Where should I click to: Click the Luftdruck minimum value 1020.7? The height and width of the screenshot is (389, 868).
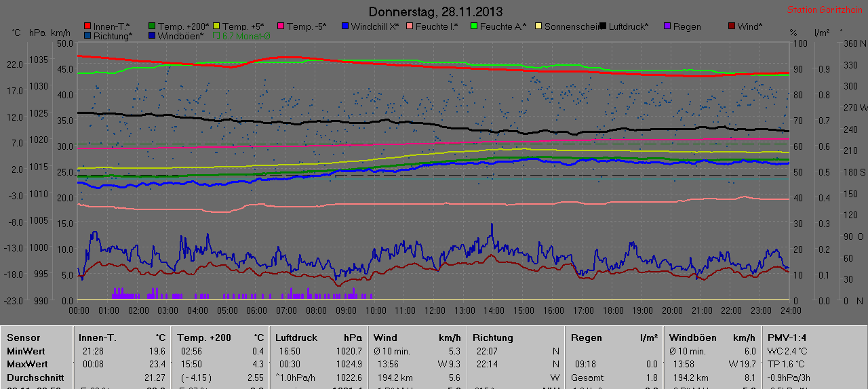pyautogui.click(x=349, y=351)
